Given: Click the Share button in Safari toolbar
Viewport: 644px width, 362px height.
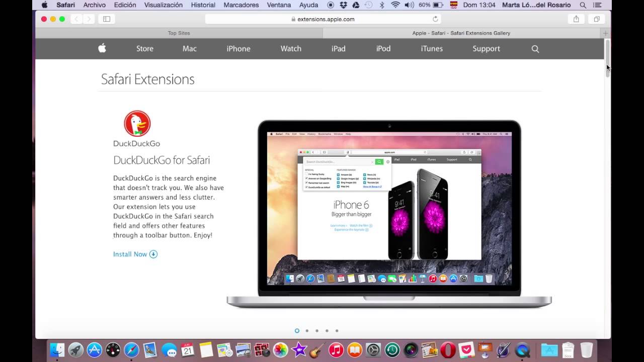Looking at the screenshot, I should (576, 19).
